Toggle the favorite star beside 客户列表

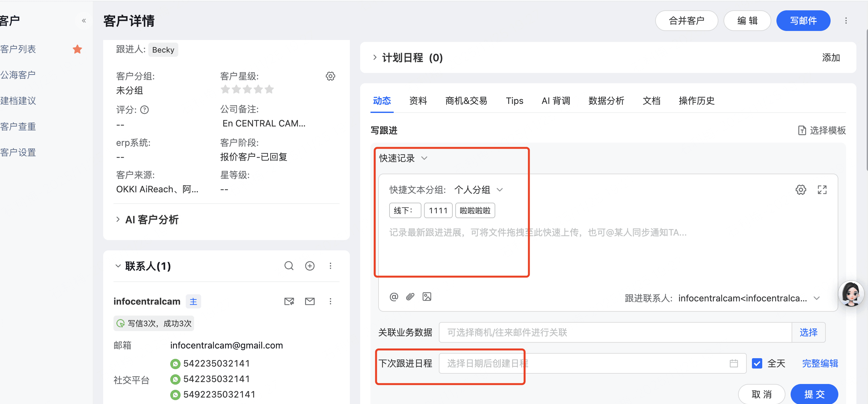(x=77, y=49)
